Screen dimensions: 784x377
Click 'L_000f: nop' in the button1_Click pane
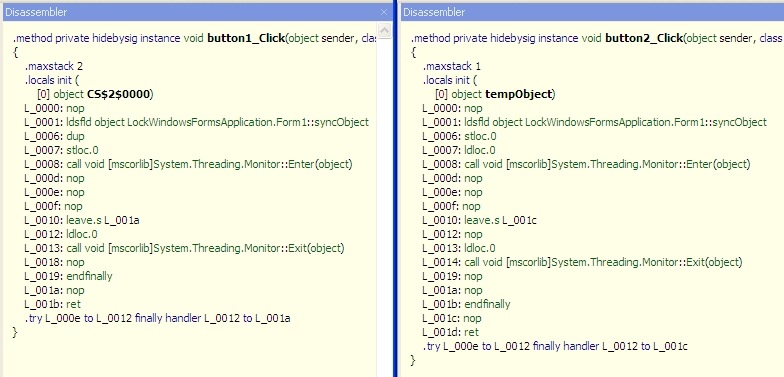coord(53,206)
